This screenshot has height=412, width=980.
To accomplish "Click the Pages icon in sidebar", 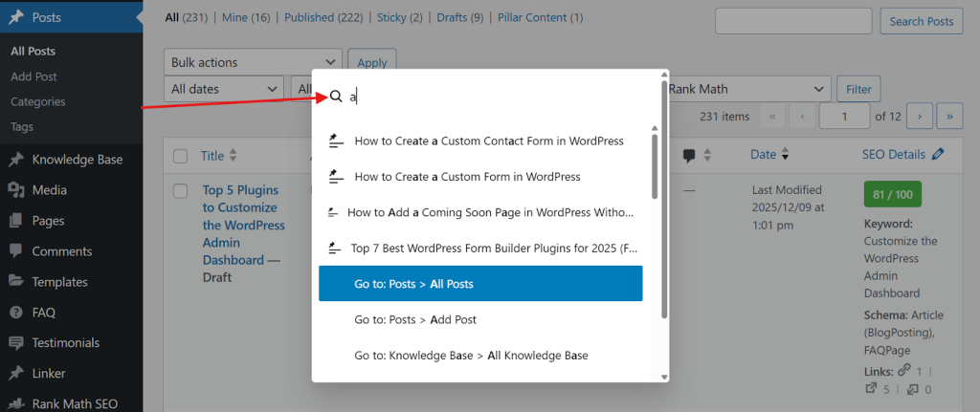I will coord(16,221).
